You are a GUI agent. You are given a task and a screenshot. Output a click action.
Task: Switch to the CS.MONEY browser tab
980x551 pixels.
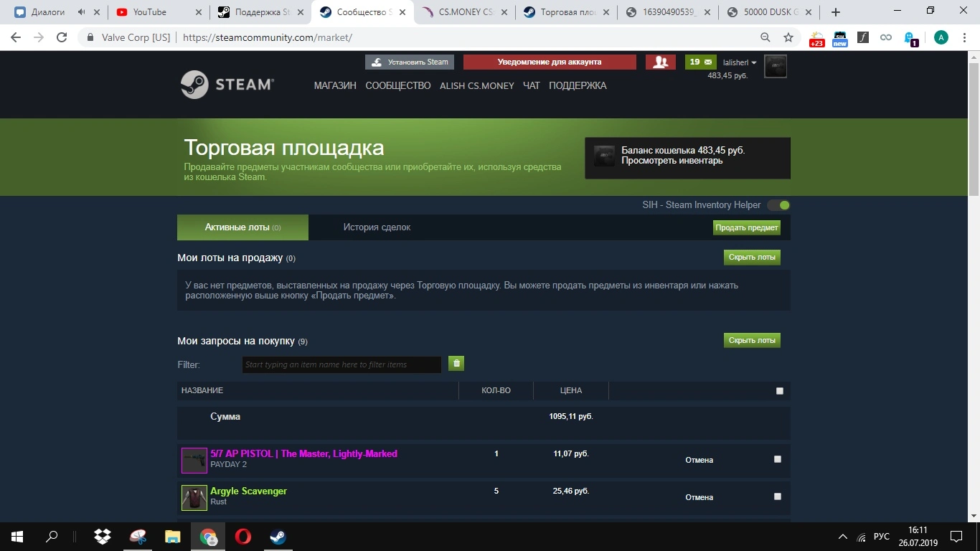(x=464, y=12)
